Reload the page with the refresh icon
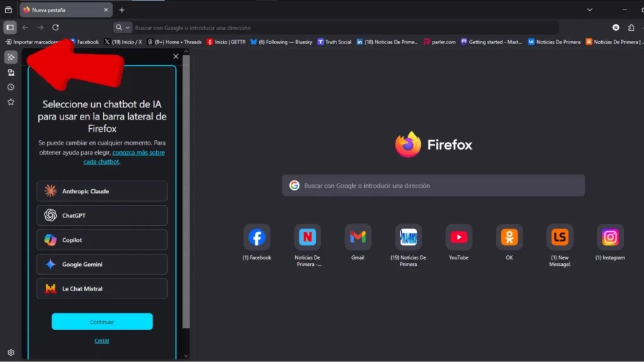The height and width of the screenshot is (362, 644). pos(55,28)
